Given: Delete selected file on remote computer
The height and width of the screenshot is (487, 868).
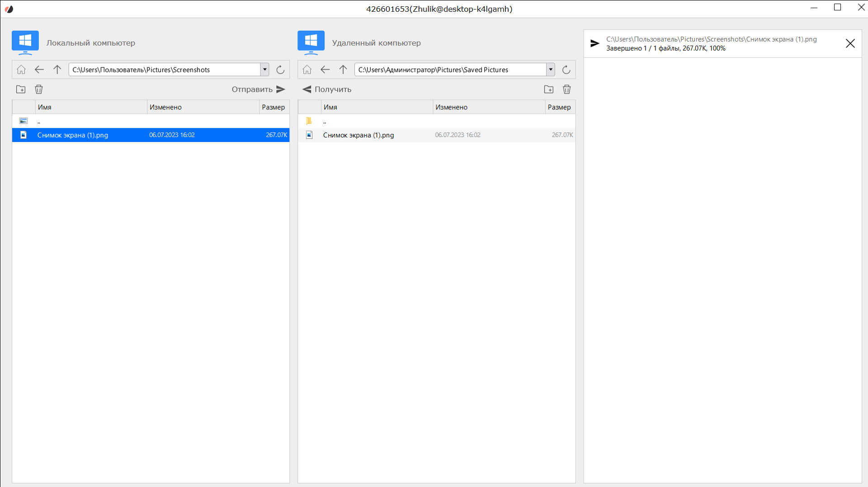Looking at the screenshot, I should coord(567,90).
